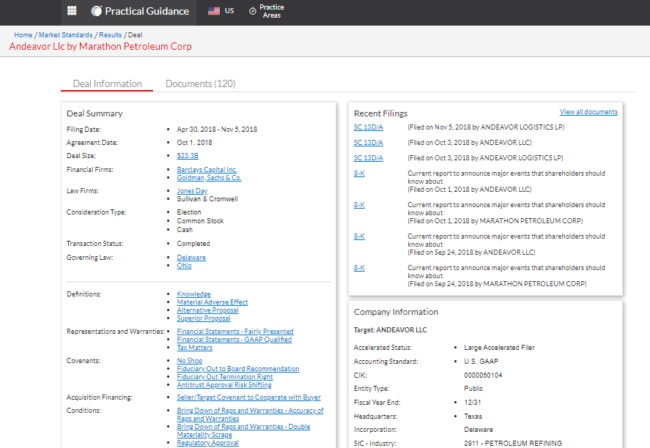Screen dimensions: 650x448
Task: Open Financial Statements - GAAP Qualified link
Action: coord(234,339)
